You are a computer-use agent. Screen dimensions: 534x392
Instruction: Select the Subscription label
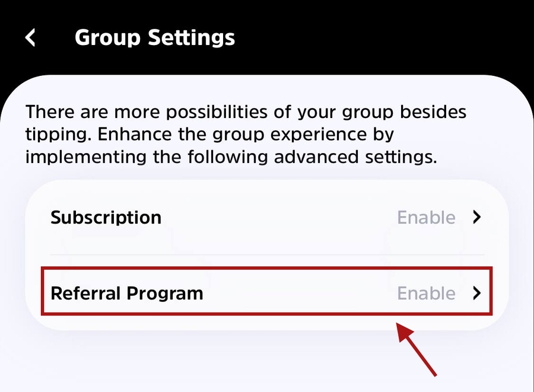pos(106,218)
